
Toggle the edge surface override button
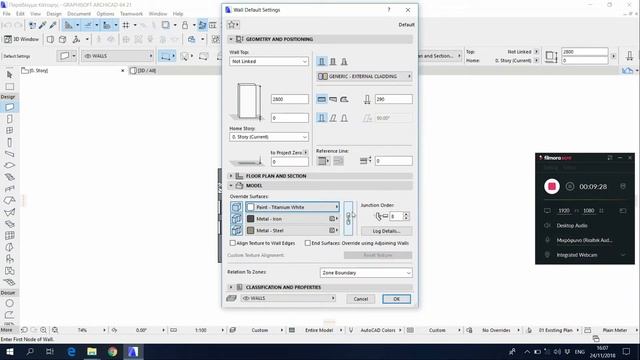[x=237, y=219]
